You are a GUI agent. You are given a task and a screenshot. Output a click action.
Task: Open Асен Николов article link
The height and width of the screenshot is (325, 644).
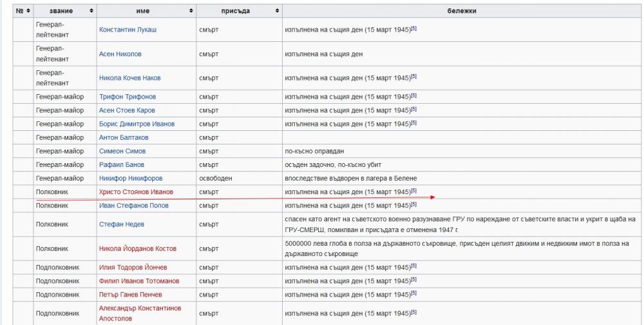(120, 54)
